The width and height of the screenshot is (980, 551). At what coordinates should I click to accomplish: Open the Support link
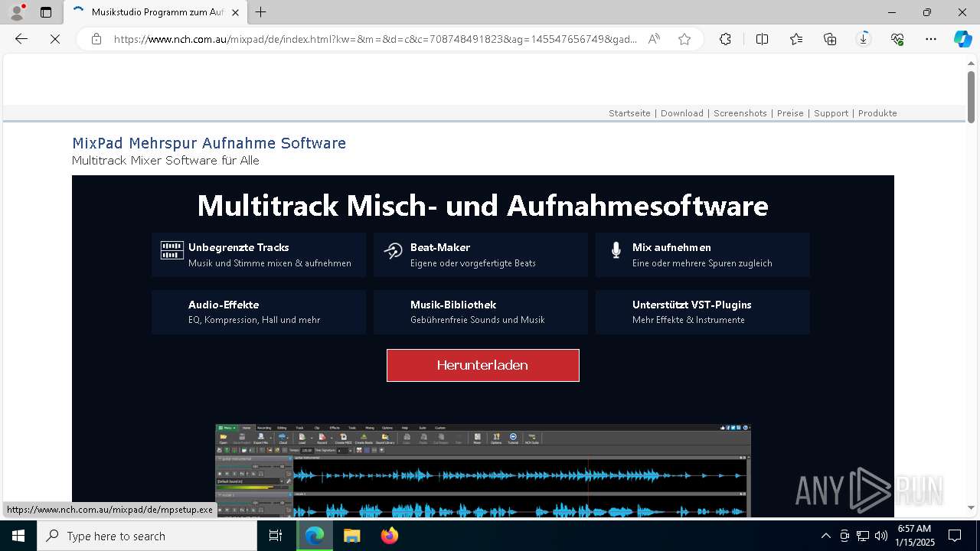click(831, 113)
